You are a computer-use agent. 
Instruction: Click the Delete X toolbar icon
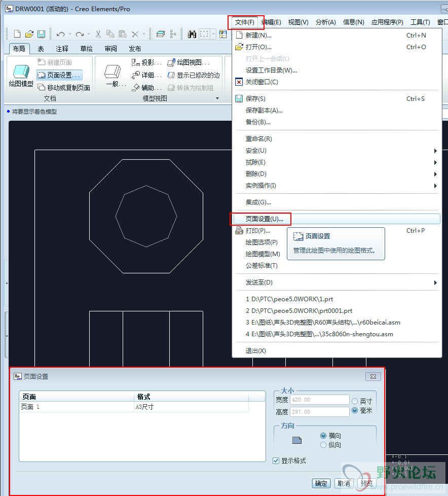(135, 34)
